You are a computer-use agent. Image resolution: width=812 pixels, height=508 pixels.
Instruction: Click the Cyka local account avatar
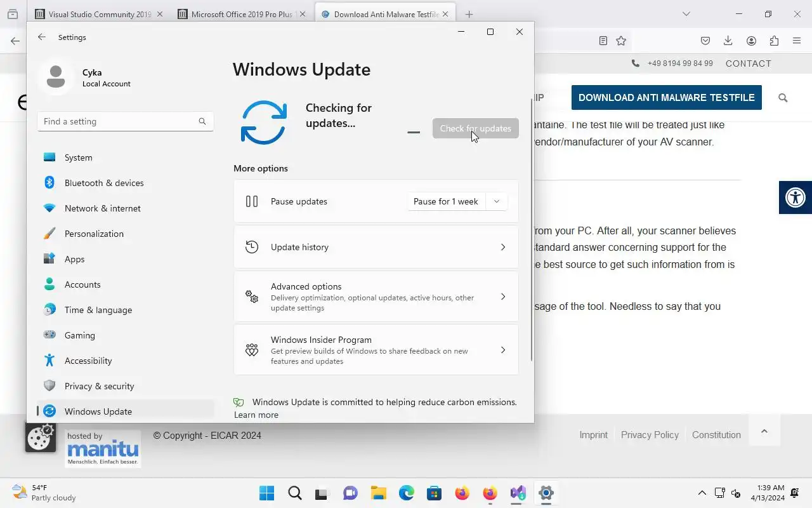point(56,77)
